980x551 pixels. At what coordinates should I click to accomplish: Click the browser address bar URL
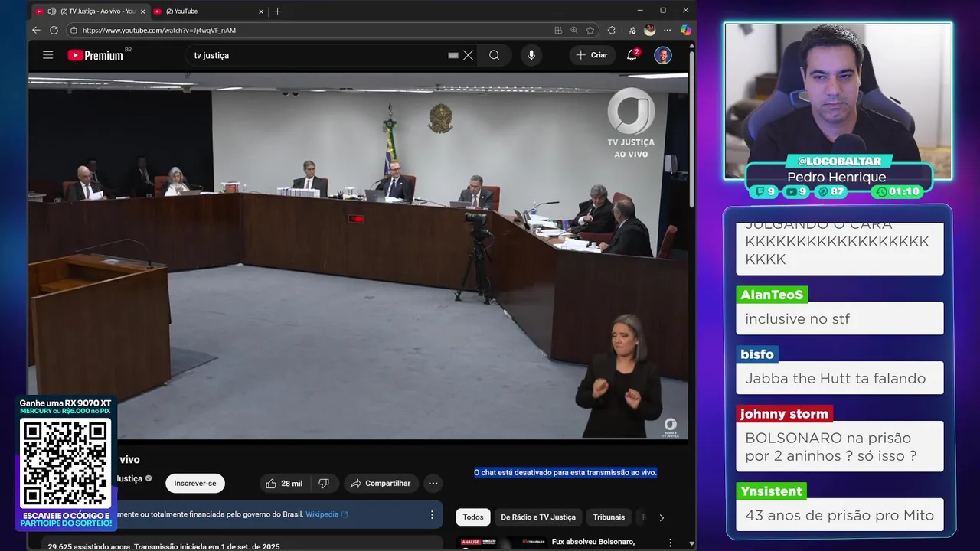click(159, 31)
